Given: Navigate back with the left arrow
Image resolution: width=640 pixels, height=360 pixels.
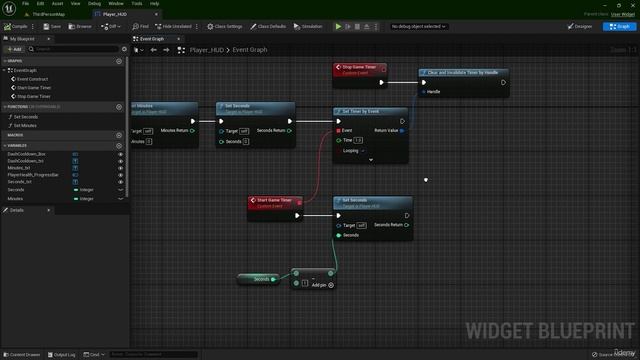Looking at the screenshot, I should (153, 50).
